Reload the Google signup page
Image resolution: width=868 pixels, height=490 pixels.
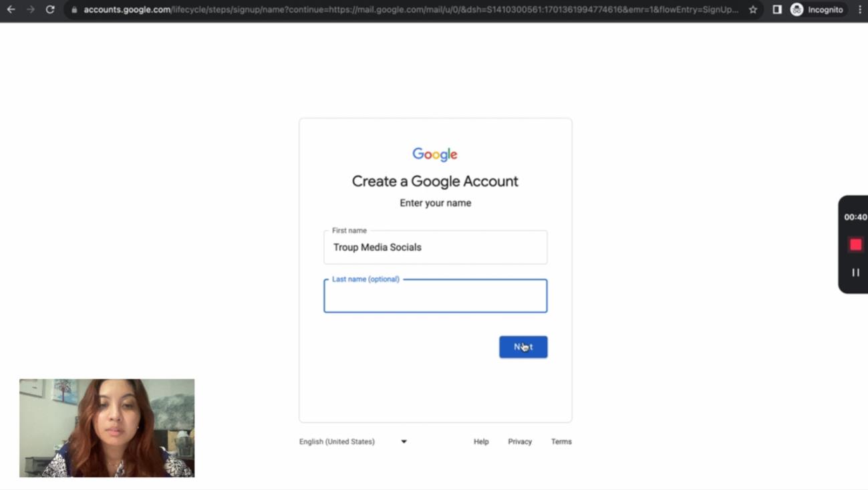point(50,9)
